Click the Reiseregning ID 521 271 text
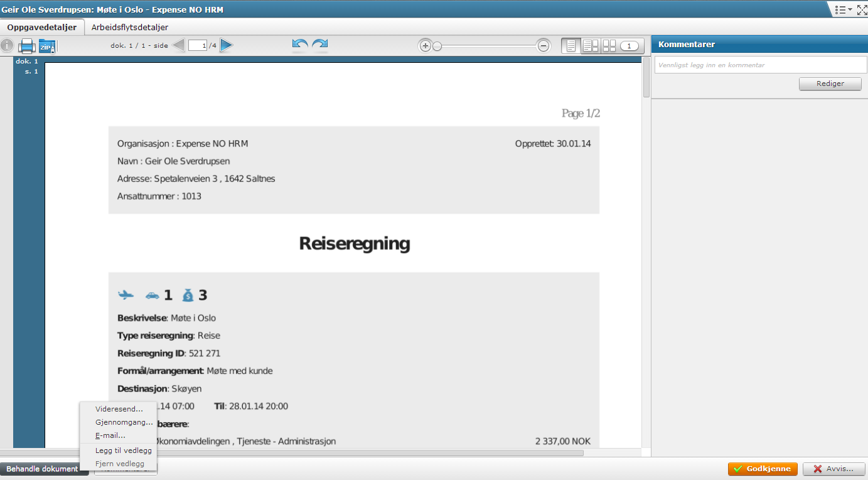Image resolution: width=868 pixels, height=480 pixels. [x=169, y=353]
